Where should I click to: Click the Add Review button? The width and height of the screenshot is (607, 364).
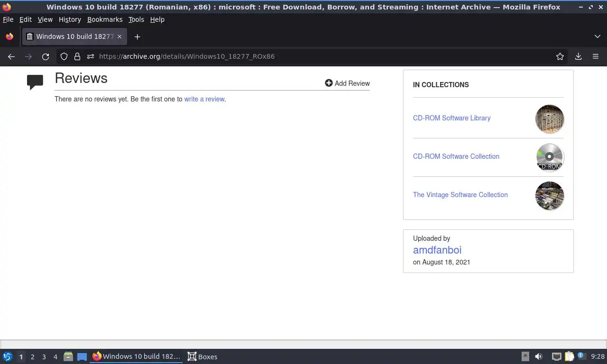click(x=347, y=83)
